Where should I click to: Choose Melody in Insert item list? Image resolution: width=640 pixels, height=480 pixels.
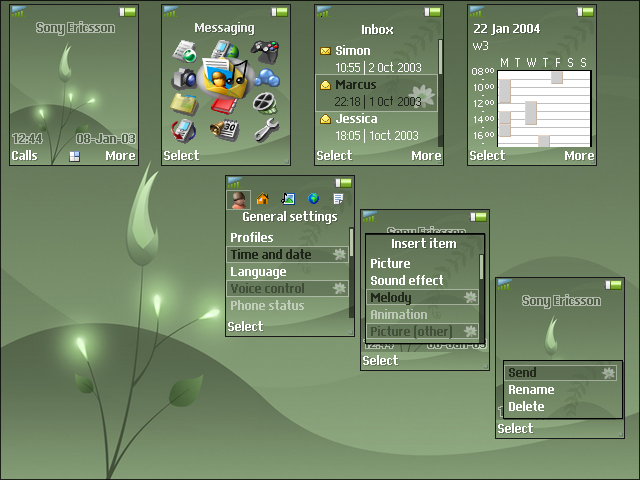tap(422, 298)
